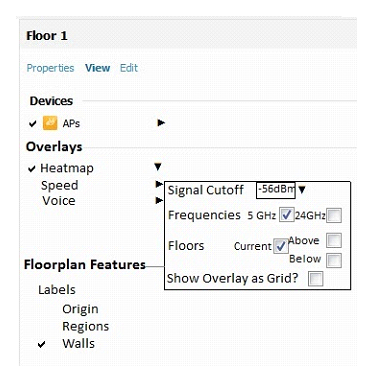Collapse the Heatmap options arrow
The height and width of the screenshot is (389, 387).
(158, 166)
